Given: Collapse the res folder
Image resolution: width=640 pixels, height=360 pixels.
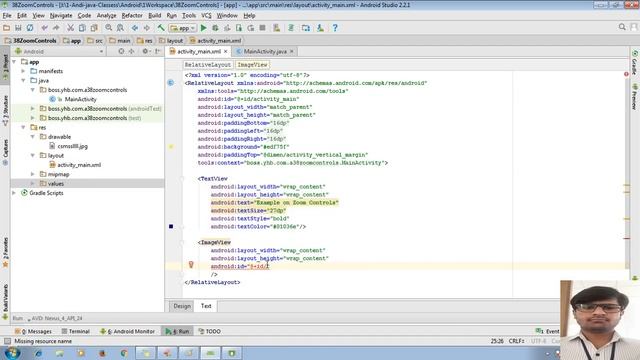Looking at the screenshot, I should click(24, 127).
